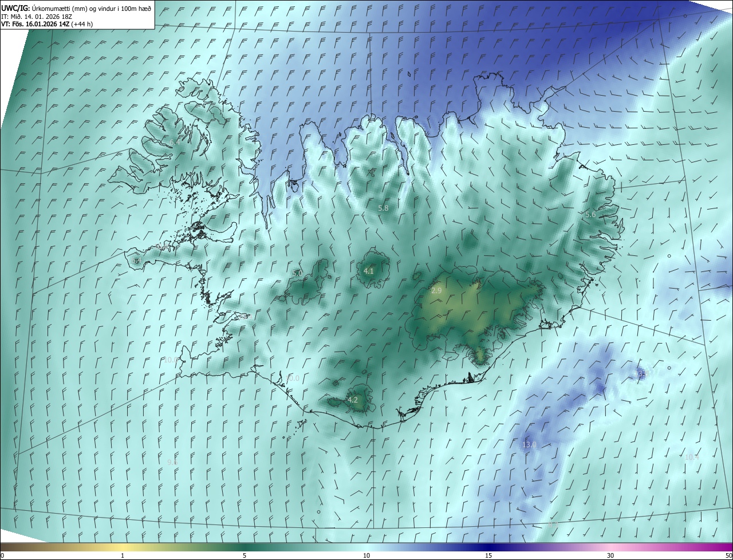Click the '0' tick label of the color scale
The image size is (733, 560).
click(2, 555)
